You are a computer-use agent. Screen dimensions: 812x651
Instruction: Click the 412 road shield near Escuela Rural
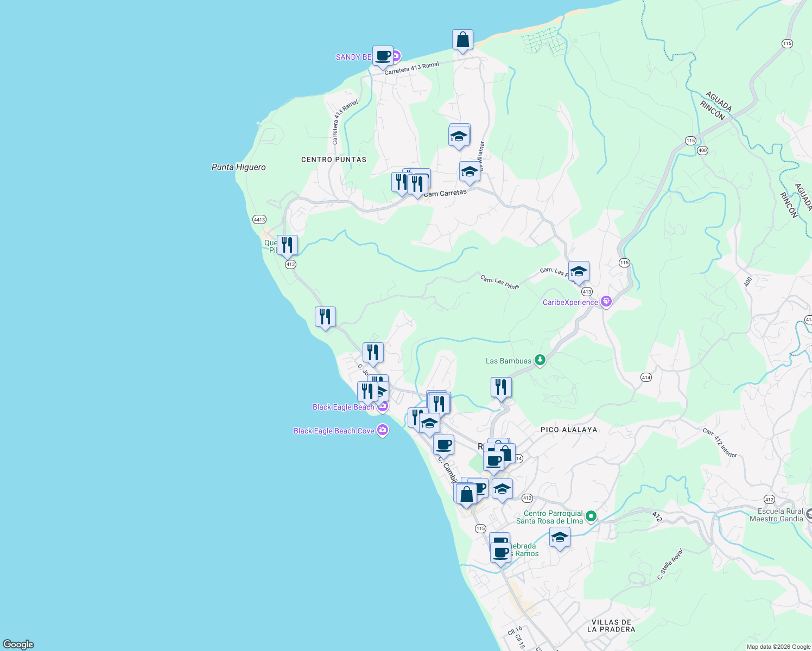pos(769,498)
